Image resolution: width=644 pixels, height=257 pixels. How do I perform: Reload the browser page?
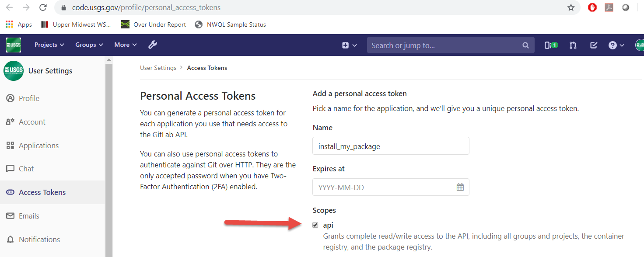point(43,7)
